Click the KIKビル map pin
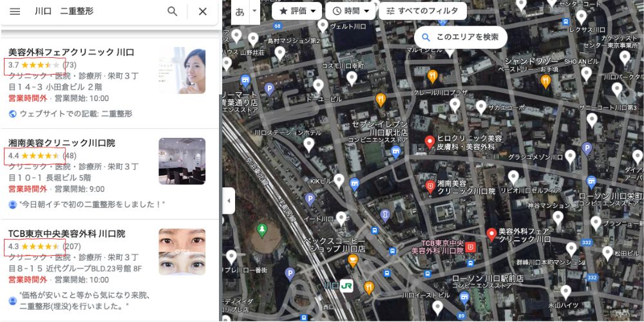 [x=339, y=181]
